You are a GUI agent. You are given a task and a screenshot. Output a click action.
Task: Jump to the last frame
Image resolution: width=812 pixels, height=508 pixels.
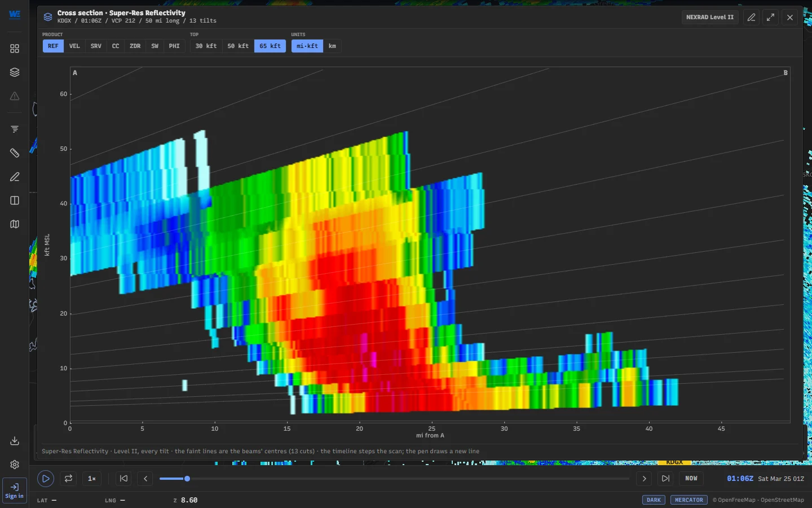point(665,479)
